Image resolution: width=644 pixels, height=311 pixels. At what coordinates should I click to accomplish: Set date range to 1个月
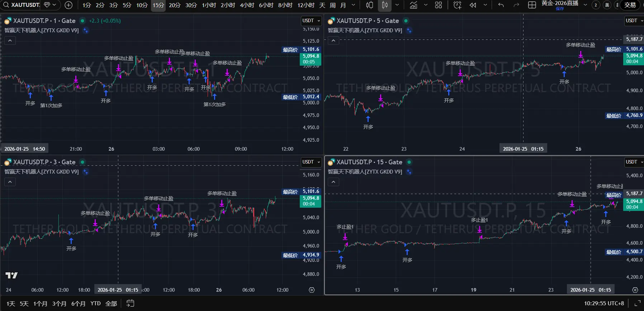(40, 303)
